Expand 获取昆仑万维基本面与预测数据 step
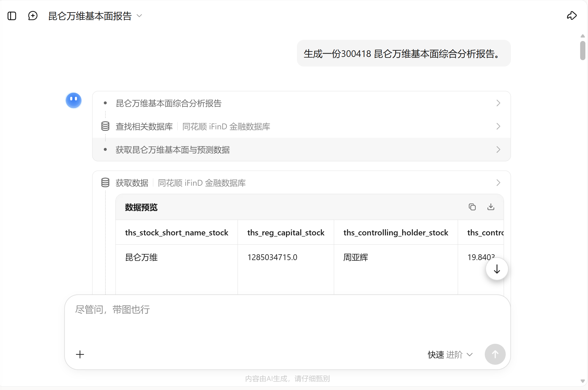The height and width of the screenshot is (390, 588). tap(301, 150)
